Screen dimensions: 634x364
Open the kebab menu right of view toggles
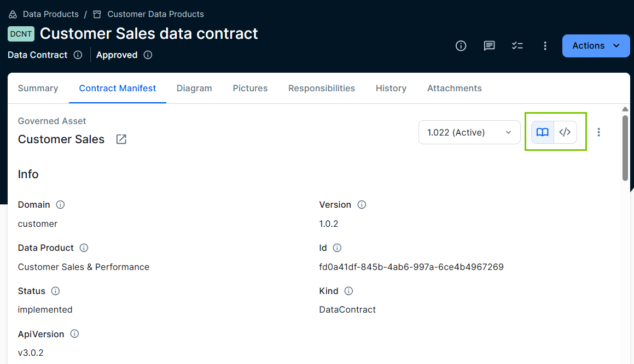pos(598,132)
